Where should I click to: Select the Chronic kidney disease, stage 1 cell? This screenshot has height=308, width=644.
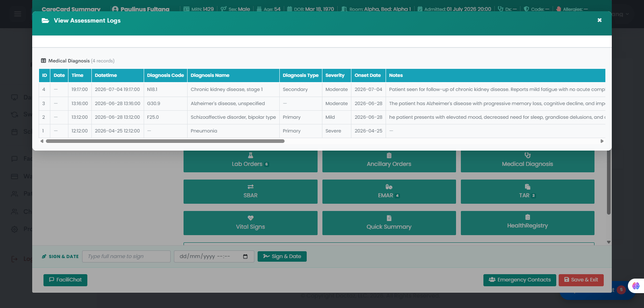tap(233, 89)
